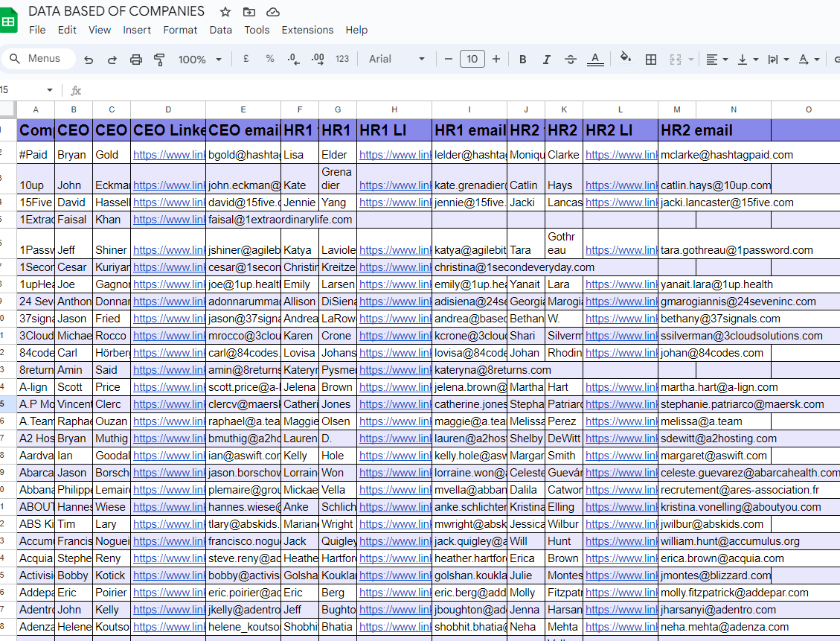The width and height of the screenshot is (840, 641).
Task: Open the CEO LinkedIn link for #Paid
Action: [x=169, y=155]
